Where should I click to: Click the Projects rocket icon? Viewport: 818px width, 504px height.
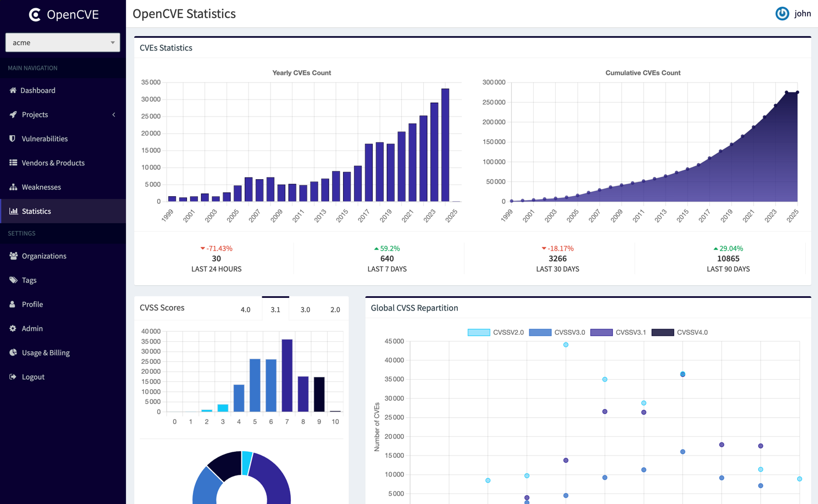13,114
